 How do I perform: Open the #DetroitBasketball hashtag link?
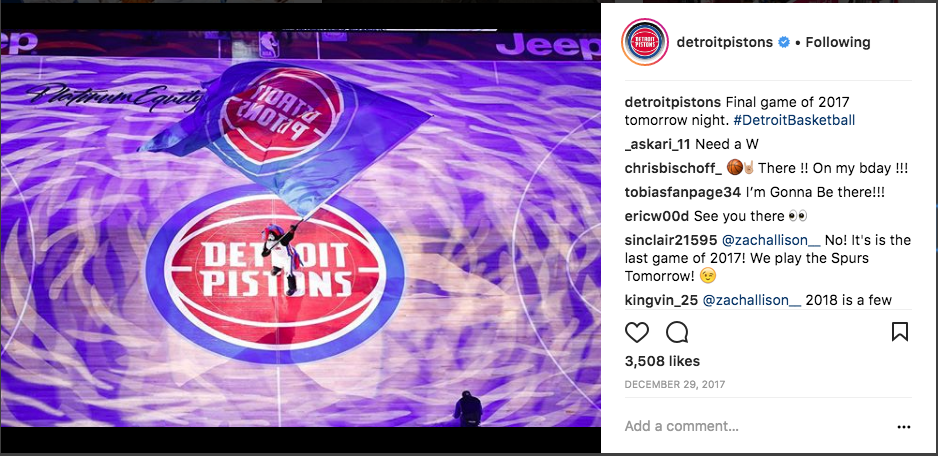(794, 120)
